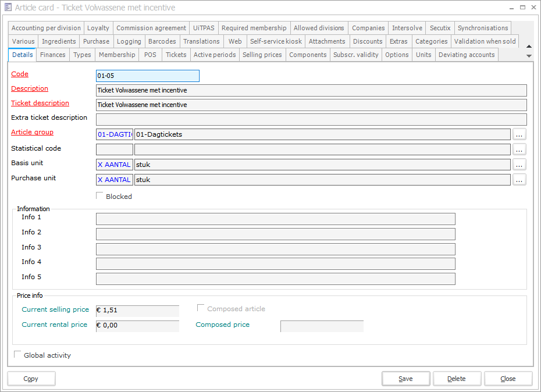Screen dimensions: 541x392
Task: Click the Copy button
Action: tap(31, 379)
